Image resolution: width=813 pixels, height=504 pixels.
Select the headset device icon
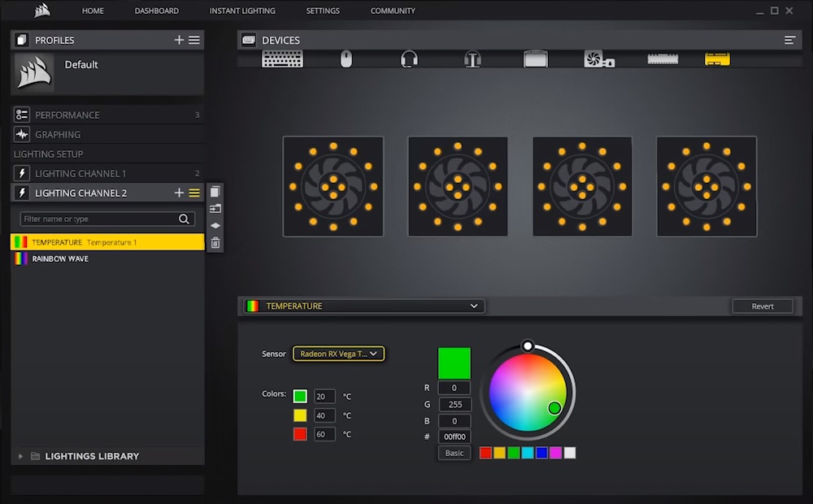coord(409,58)
